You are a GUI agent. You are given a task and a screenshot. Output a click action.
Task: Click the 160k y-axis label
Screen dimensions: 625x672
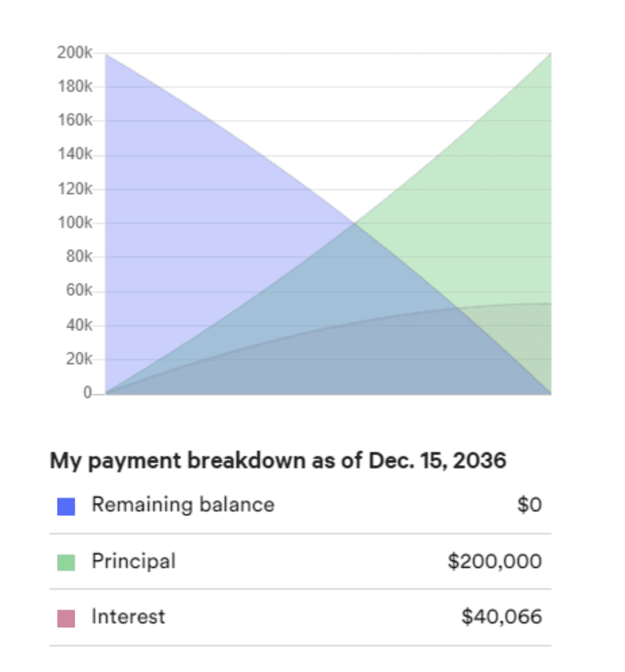[x=75, y=120]
